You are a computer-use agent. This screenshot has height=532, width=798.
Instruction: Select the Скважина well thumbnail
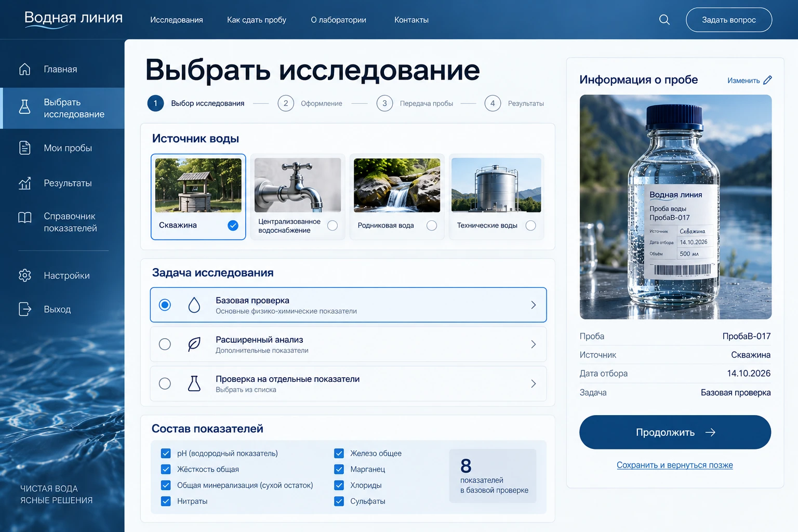pyautogui.click(x=198, y=185)
